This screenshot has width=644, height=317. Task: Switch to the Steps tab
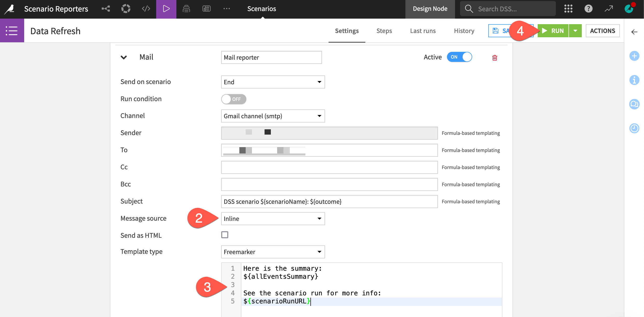pyautogui.click(x=384, y=31)
